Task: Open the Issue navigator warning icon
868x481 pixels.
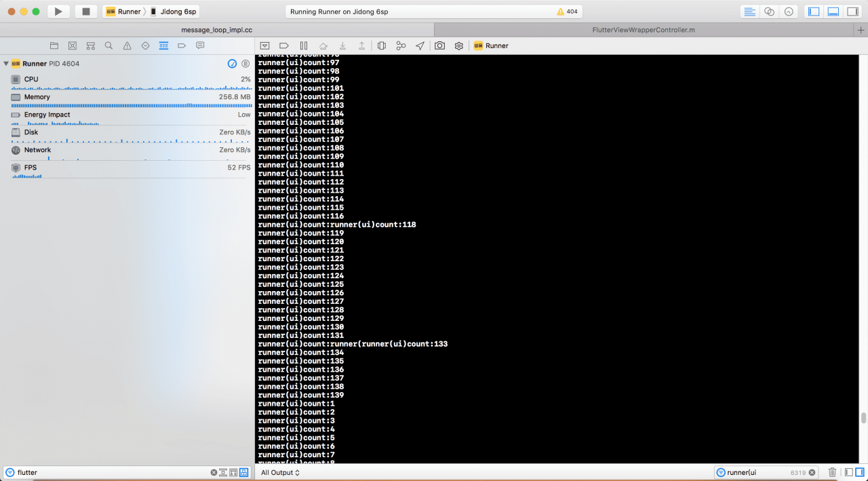Action: pos(127,45)
